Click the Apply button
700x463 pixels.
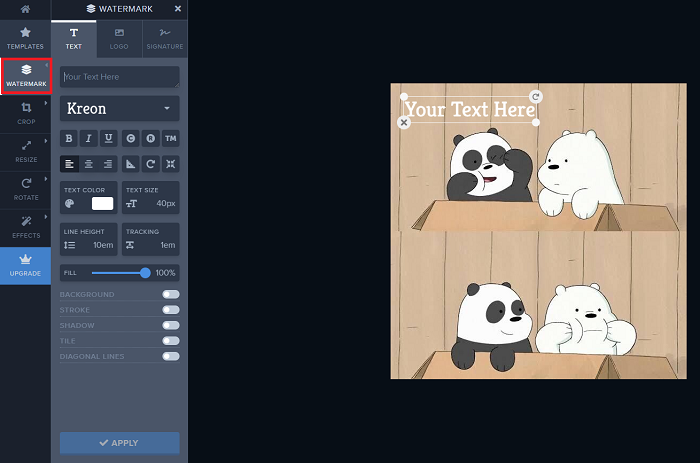[120, 443]
